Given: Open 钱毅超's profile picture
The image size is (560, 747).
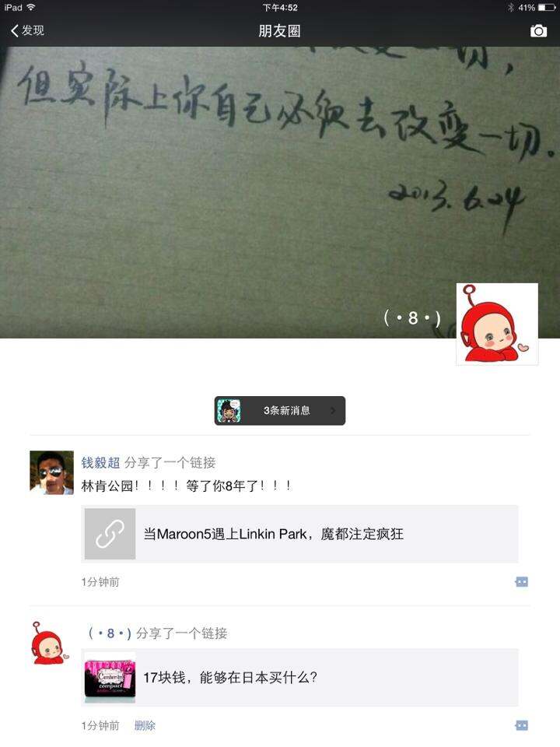Looking at the screenshot, I should pyautogui.click(x=51, y=472).
